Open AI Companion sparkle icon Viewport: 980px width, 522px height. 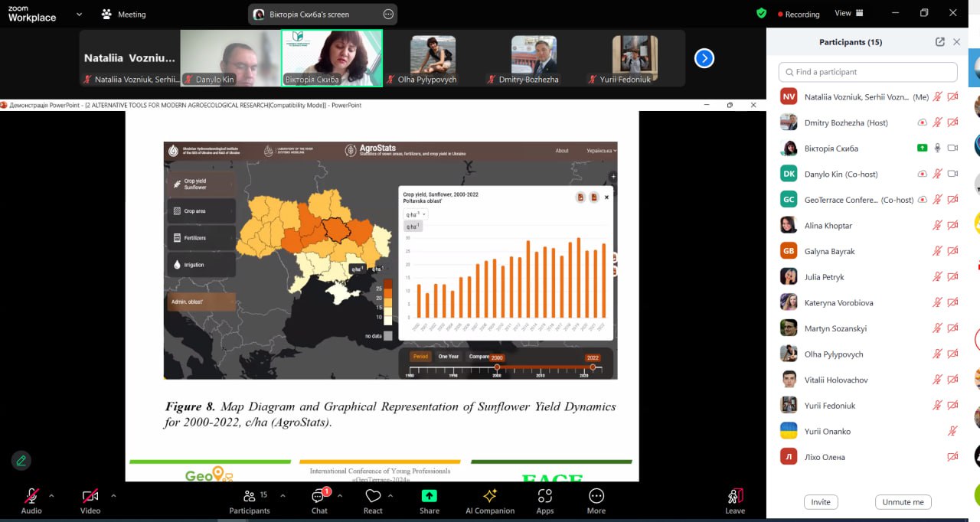pos(490,495)
